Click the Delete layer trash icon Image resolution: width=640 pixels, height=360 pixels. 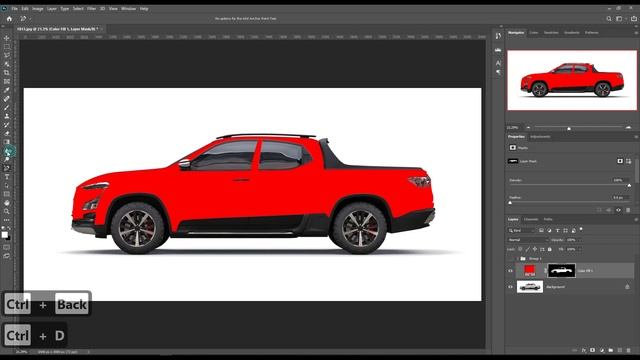pos(629,350)
